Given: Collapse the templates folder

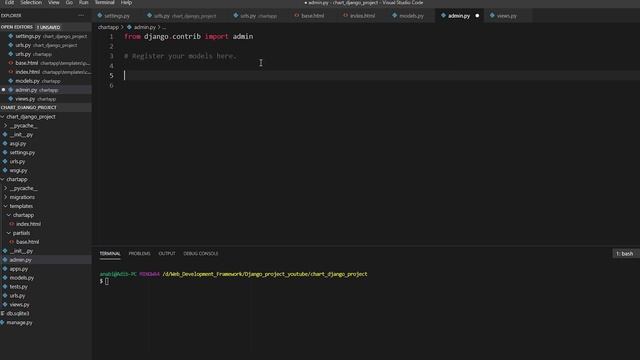Looking at the screenshot, I should [21, 206].
